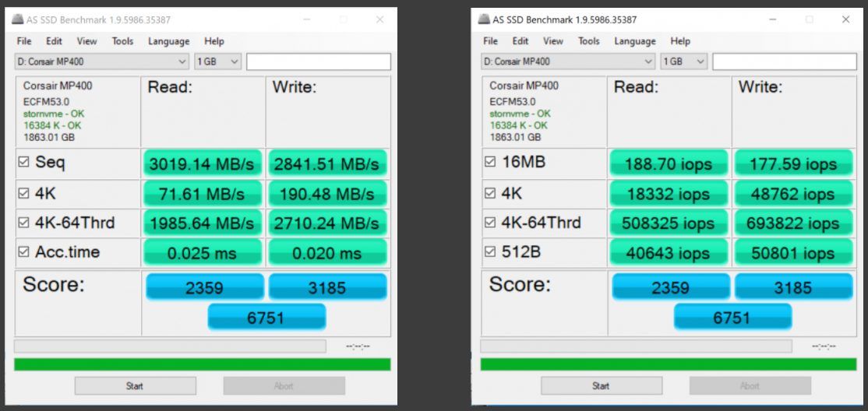The image size is (868, 411).
Task: Click write score 3185 in right window
Action: click(x=793, y=287)
